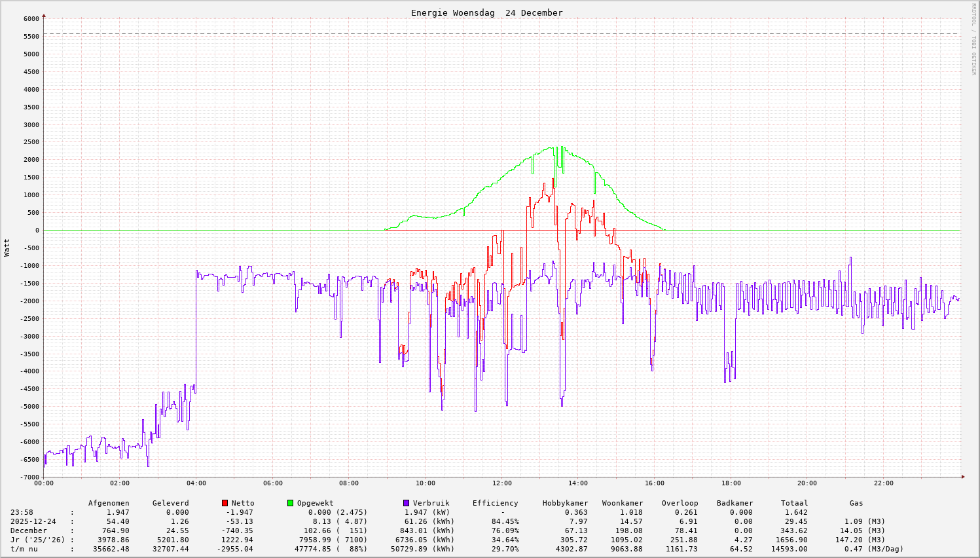The image size is (980, 558).
Task: Select the chart title Energie Woensdag 24 December
Action: 486,12
